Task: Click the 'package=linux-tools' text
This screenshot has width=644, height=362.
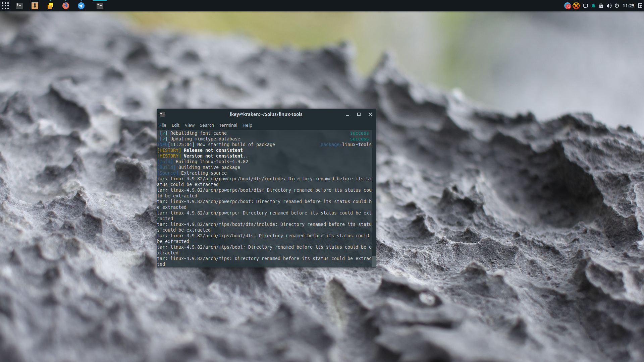Action: pyautogui.click(x=346, y=144)
